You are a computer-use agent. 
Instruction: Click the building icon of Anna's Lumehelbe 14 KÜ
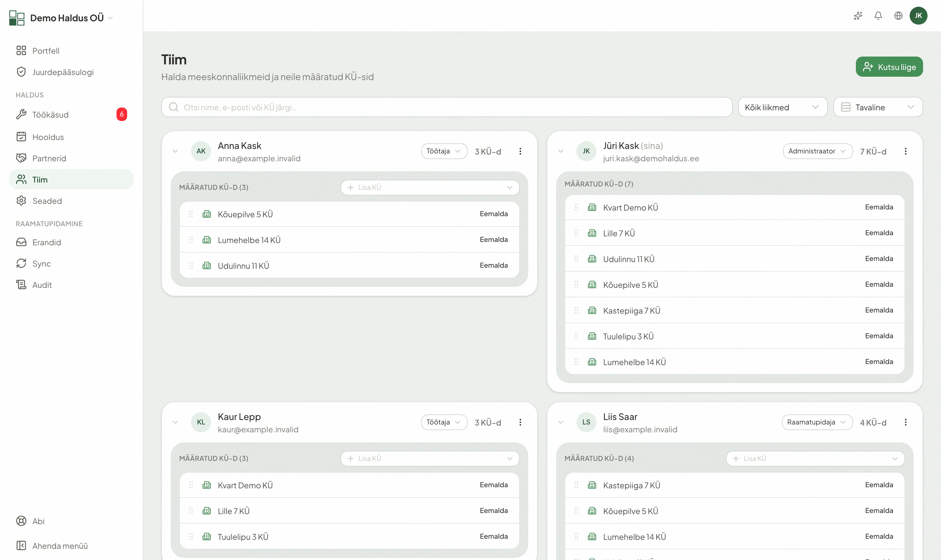tap(206, 240)
